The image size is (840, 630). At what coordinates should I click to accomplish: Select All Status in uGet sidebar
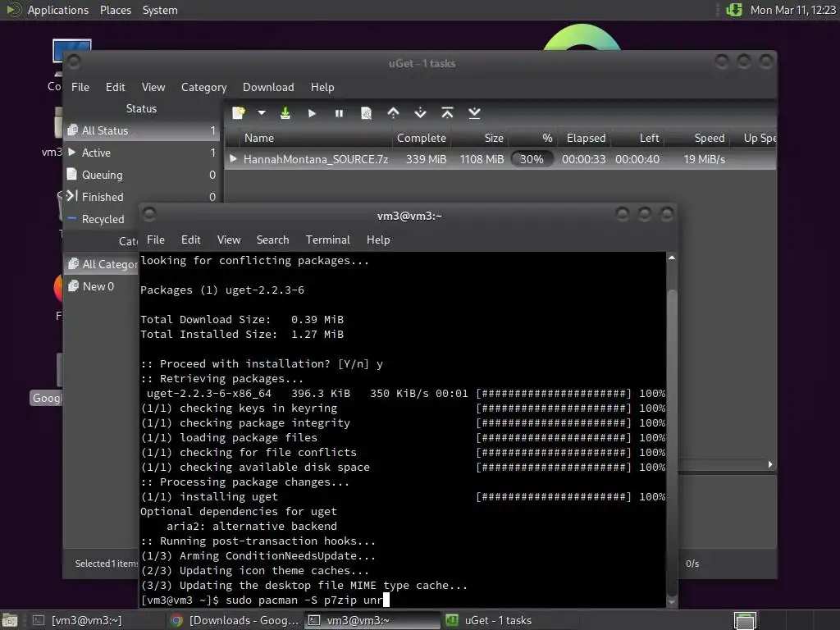tap(142, 130)
